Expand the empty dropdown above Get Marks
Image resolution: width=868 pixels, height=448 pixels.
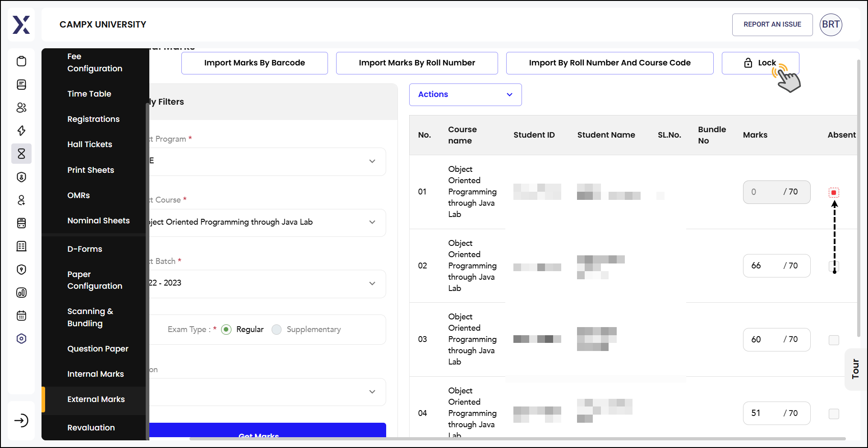pos(267,392)
